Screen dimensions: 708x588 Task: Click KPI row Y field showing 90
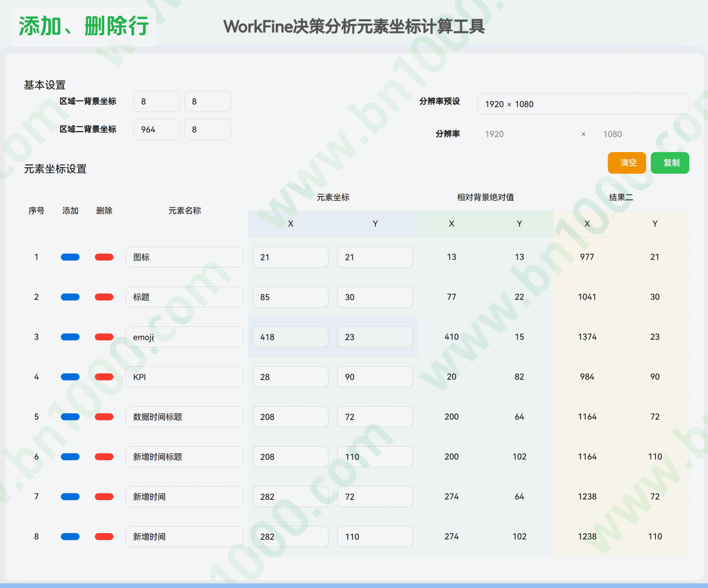click(375, 377)
